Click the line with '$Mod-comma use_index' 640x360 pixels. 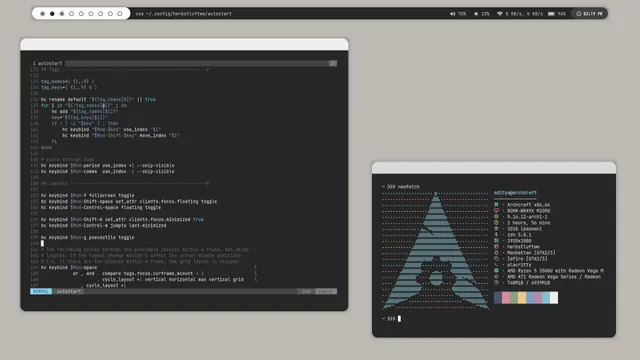(x=107, y=171)
